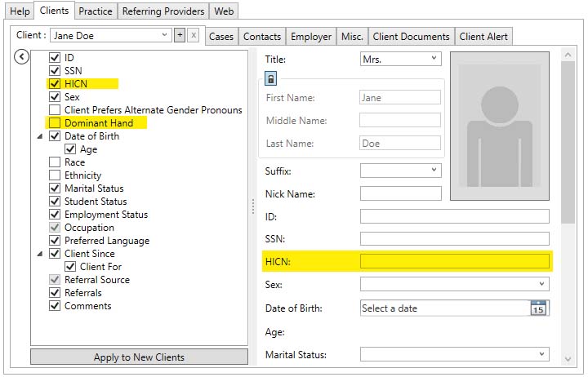Click the lock icon above First Name
Image resolution: width=588 pixels, height=377 pixels.
point(271,78)
